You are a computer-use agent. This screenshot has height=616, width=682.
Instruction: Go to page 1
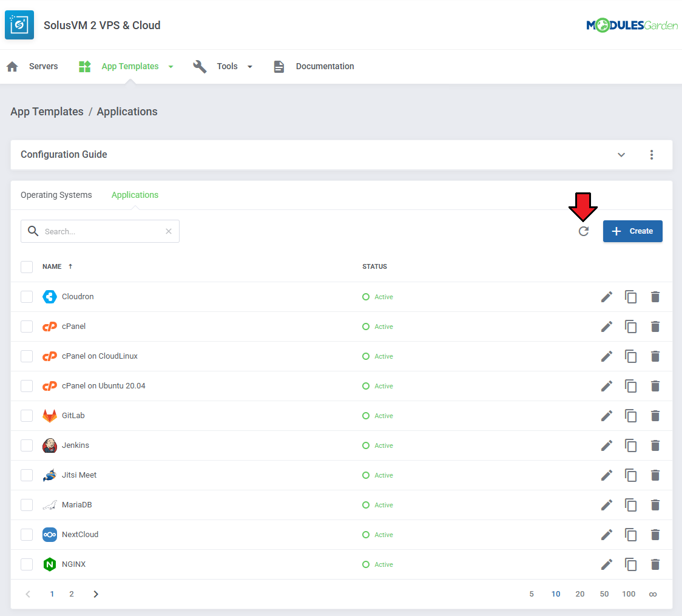(x=52, y=594)
